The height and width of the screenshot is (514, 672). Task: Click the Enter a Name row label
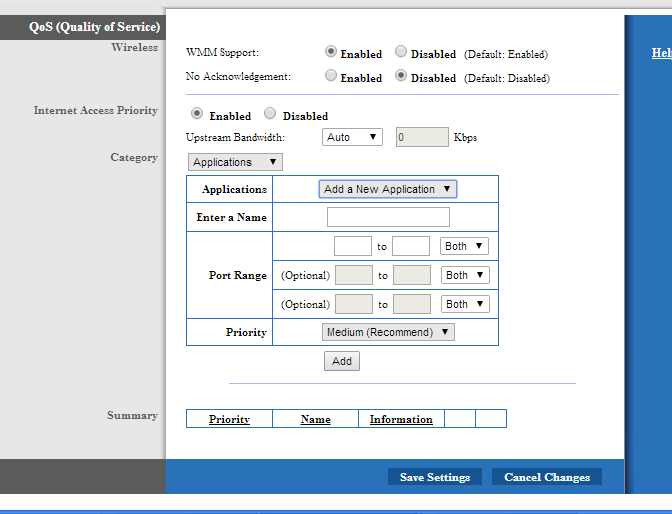pos(231,217)
